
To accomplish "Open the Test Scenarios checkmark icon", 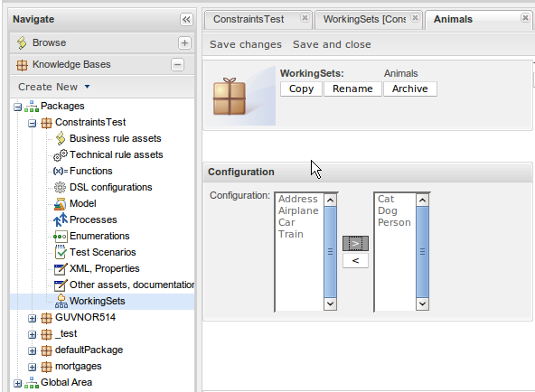I will pyautogui.click(x=61, y=253).
